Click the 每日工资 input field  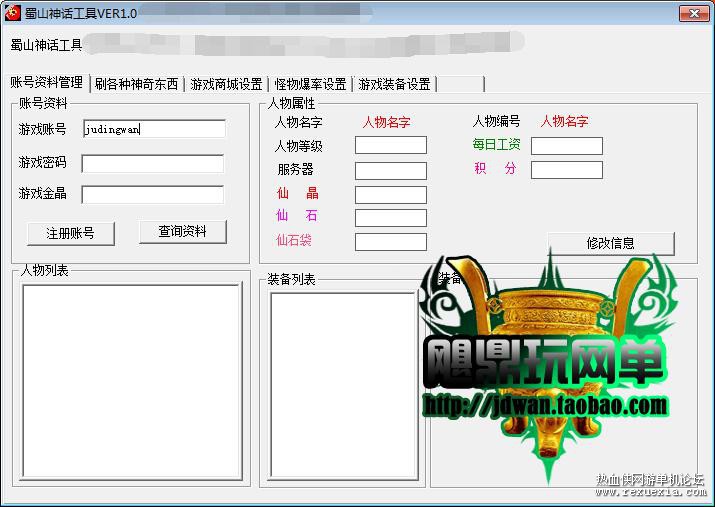click(x=567, y=146)
